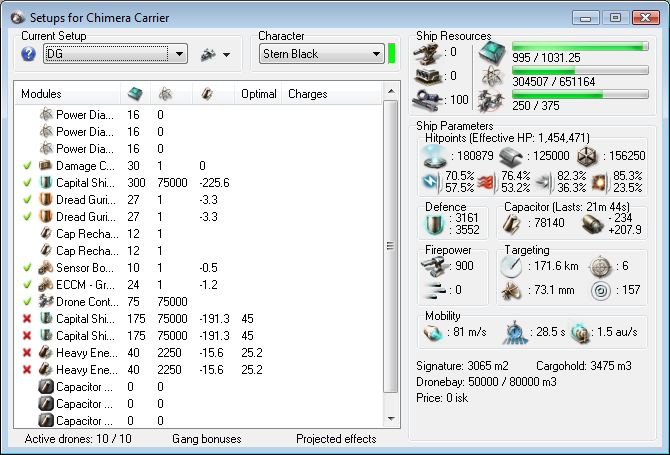Open the ship fitting options icon
The width and height of the screenshot is (670, 455).
(208, 54)
